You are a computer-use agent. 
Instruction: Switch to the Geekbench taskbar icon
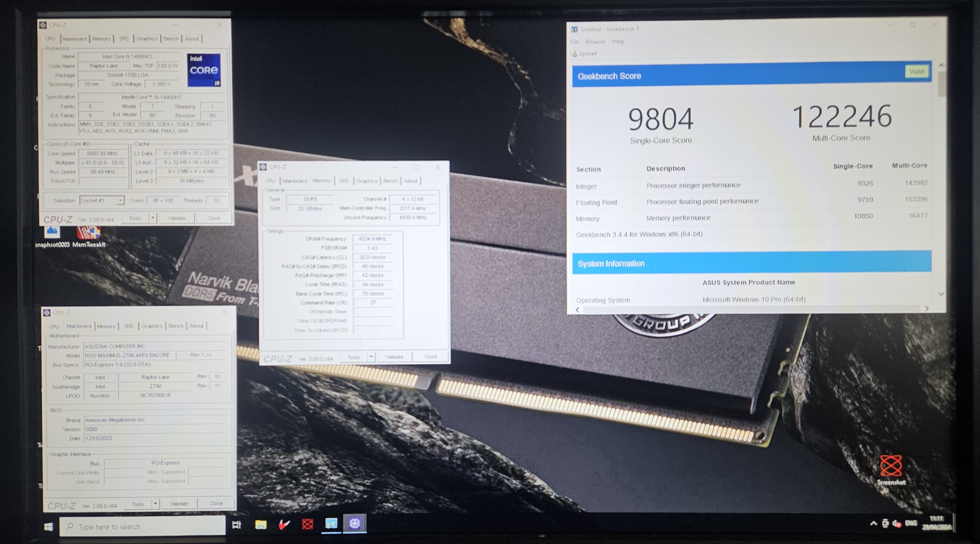[331, 524]
